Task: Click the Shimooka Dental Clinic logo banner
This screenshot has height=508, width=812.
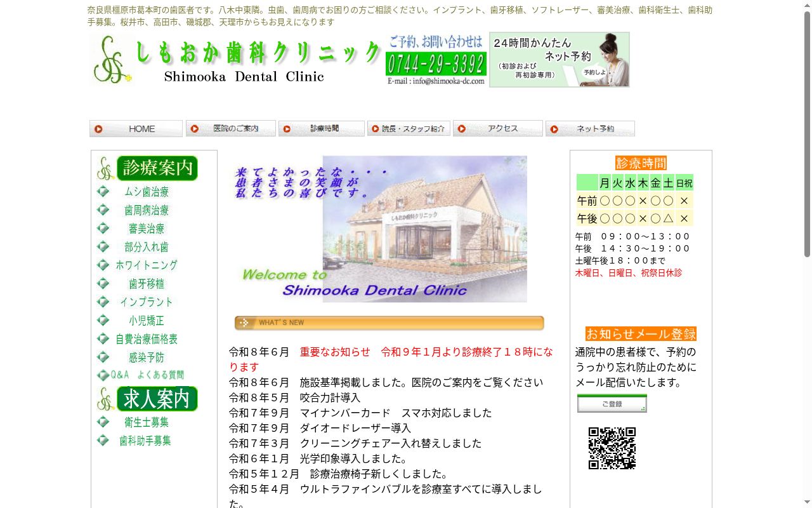Action: pyautogui.click(x=236, y=60)
